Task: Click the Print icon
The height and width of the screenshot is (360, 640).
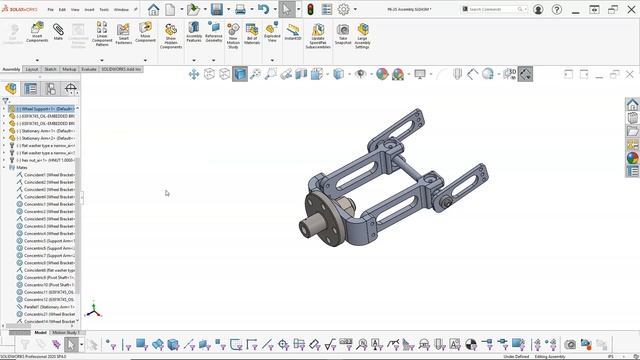Action: (x=240, y=9)
